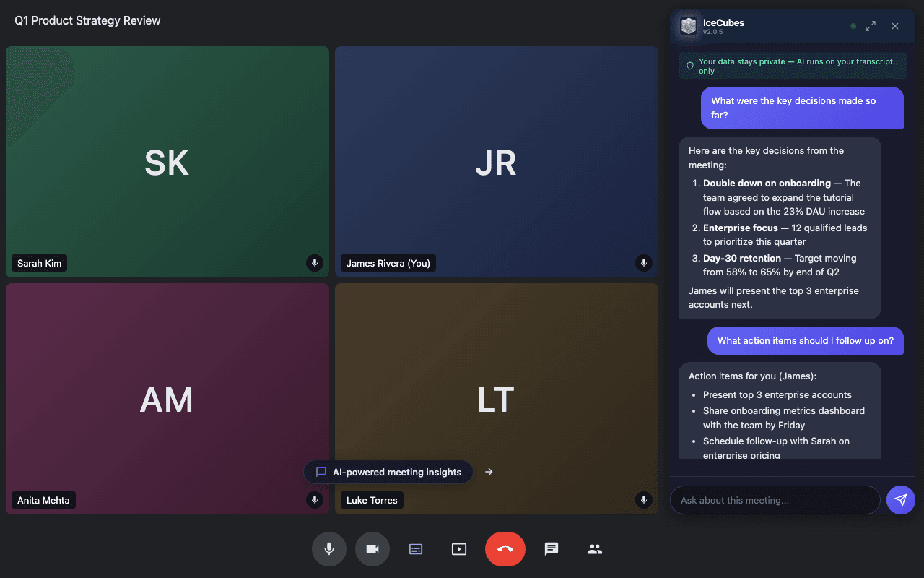Click the mic indicator on James Rivera's tile
The image size is (924, 578).
644,263
